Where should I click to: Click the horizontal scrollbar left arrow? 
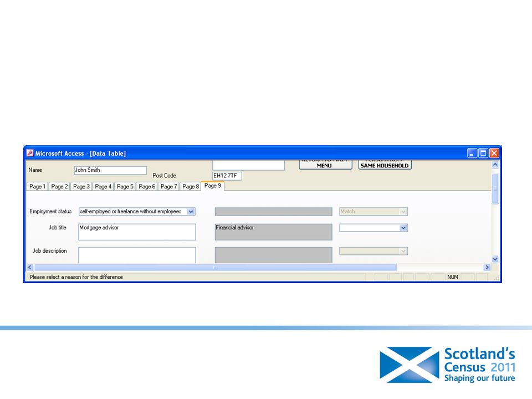click(30, 267)
